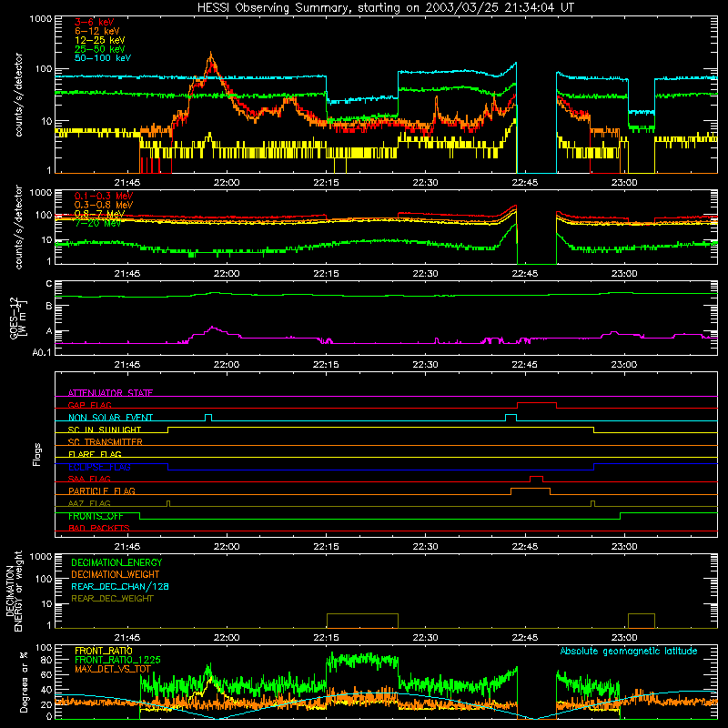The width and height of the screenshot is (728, 728).
Task: Click the FRONT_RATIO legend entry
Action: pos(104,651)
